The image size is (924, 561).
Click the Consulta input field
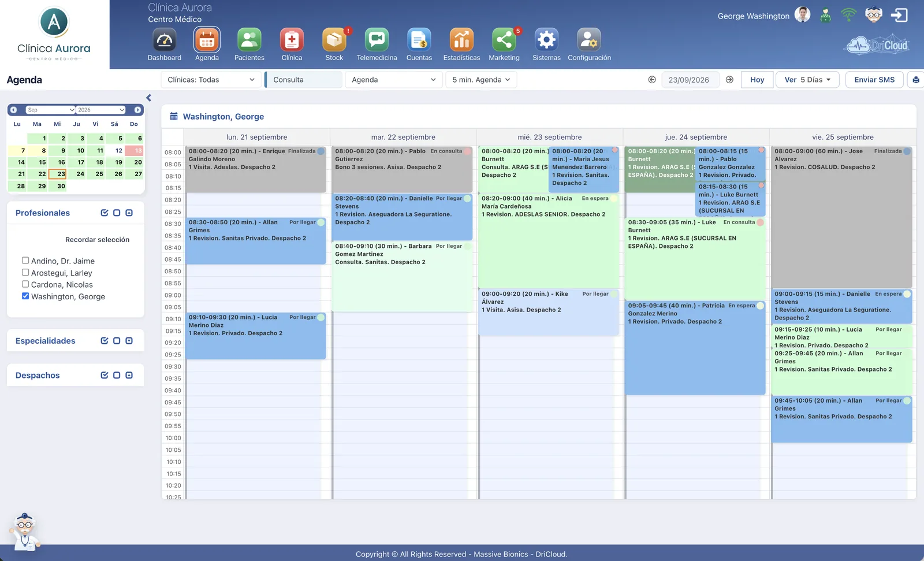304,80
